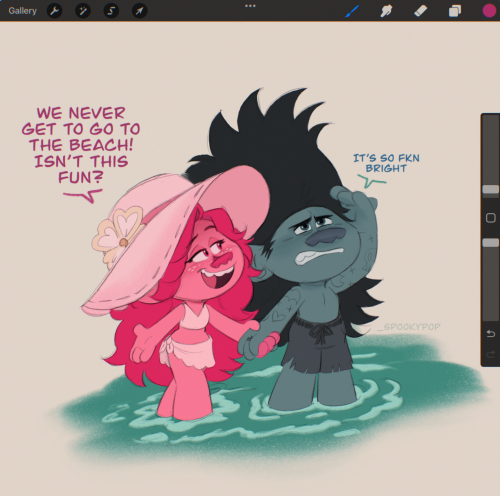
Task: Click the brush opacity slider handle
Action: [x=491, y=243]
